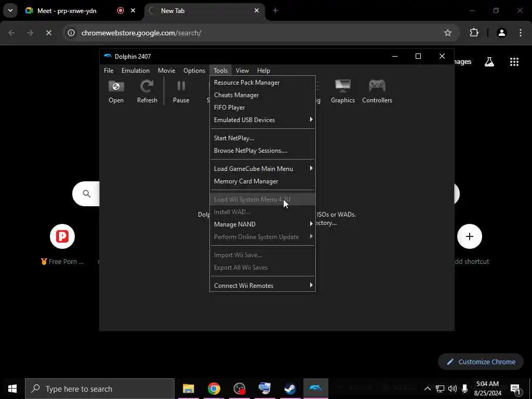Viewport: 532px width, 399px height.
Task: Close the New Tab browser tab
Action: [x=257, y=10]
